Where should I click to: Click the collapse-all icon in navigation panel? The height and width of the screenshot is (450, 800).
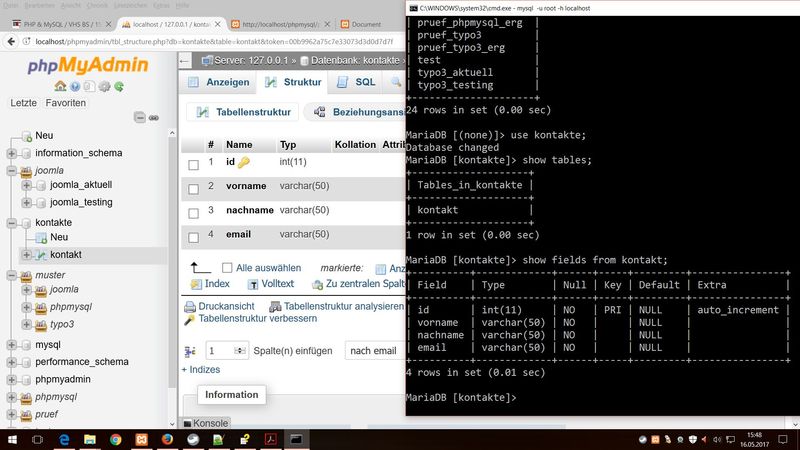(140, 118)
